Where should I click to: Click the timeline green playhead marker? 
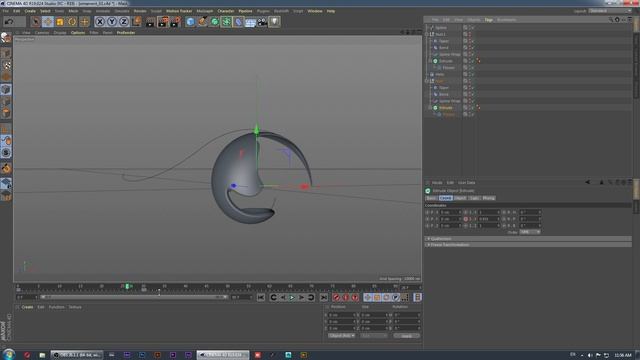click(x=127, y=287)
